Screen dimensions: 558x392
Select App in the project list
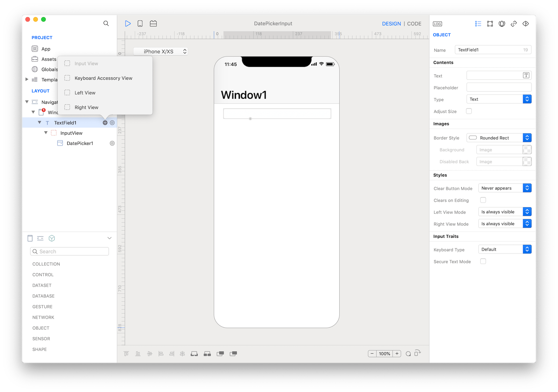coord(46,49)
